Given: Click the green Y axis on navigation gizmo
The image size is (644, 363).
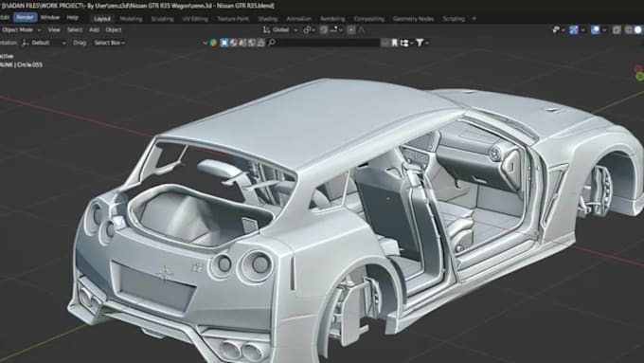Looking at the screenshot, I should 640,77.
